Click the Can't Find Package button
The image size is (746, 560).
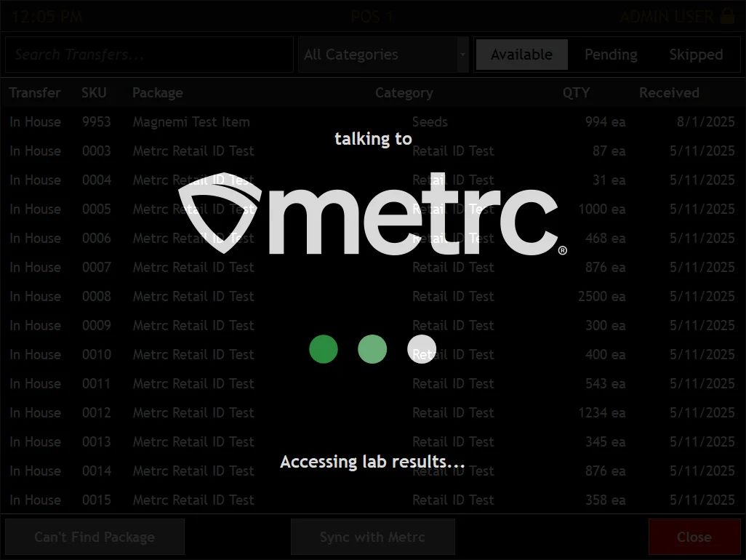pos(95,537)
